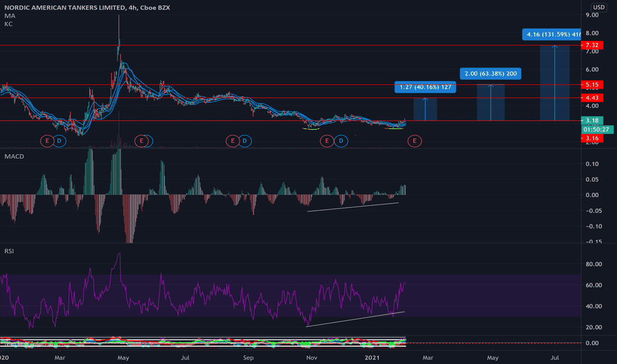Click the 8.00 price axis value
This screenshot has height=364, width=617.
coord(592,33)
